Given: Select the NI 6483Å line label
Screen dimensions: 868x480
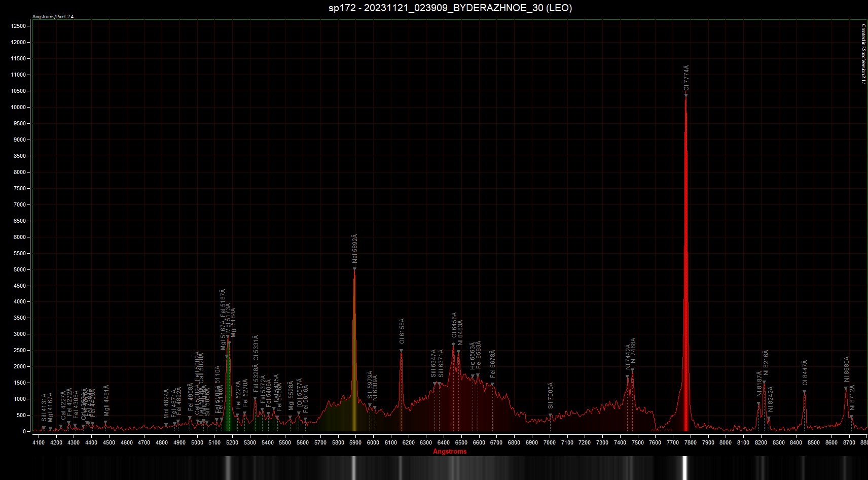Looking at the screenshot, I should pos(460,332).
